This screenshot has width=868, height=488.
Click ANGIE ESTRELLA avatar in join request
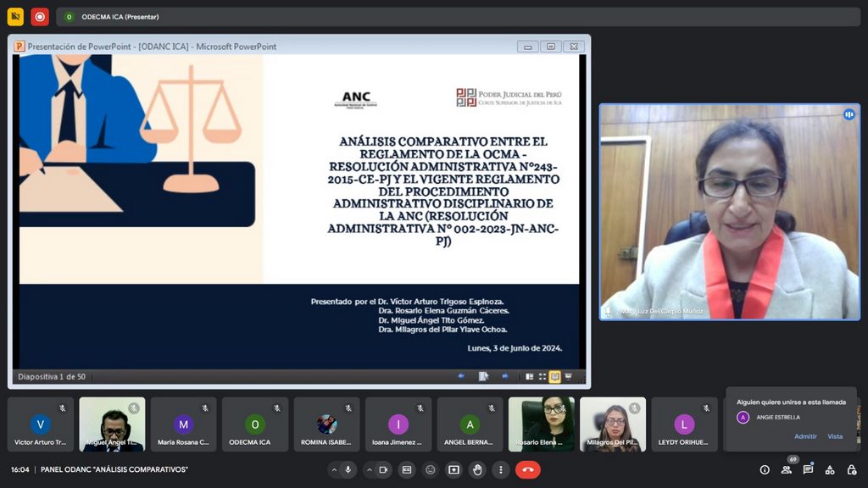(743, 417)
